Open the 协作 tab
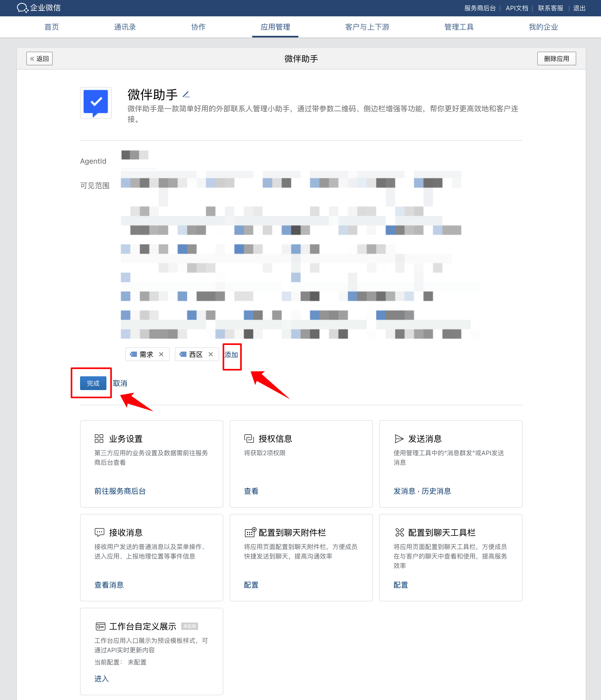The image size is (601, 700). (x=198, y=27)
